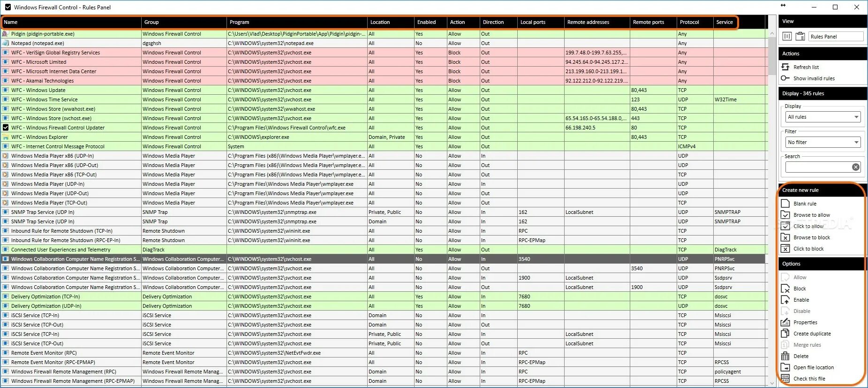This screenshot has width=868, height=388.
Task: Click inside the Search input field
Action: (x=818, y=167)
